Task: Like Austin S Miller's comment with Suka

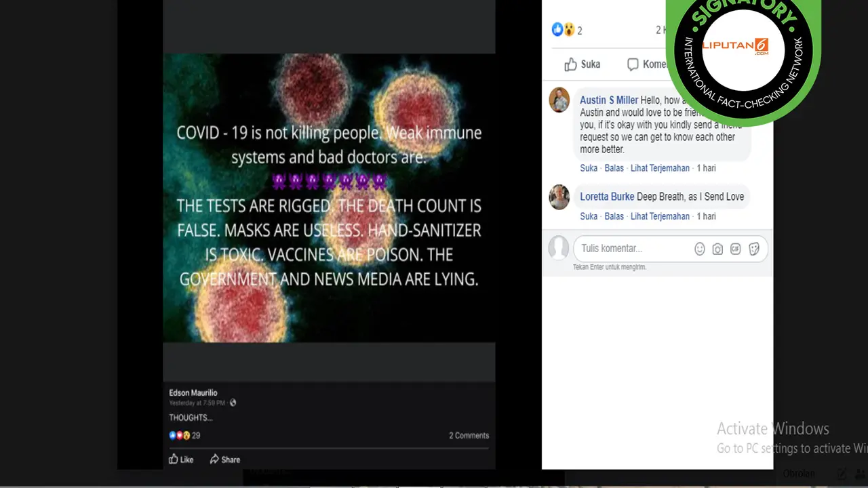Action: [x=589, y=168]
